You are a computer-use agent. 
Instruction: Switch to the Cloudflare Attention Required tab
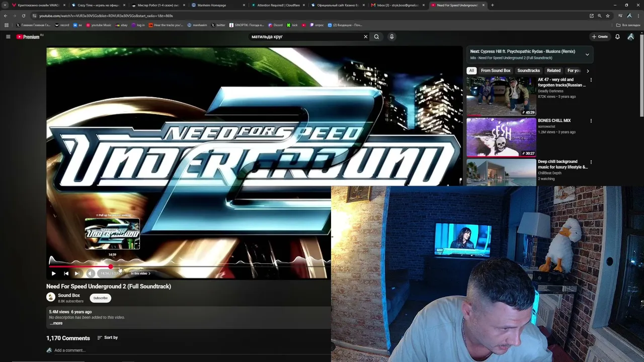tap(278, 5)
